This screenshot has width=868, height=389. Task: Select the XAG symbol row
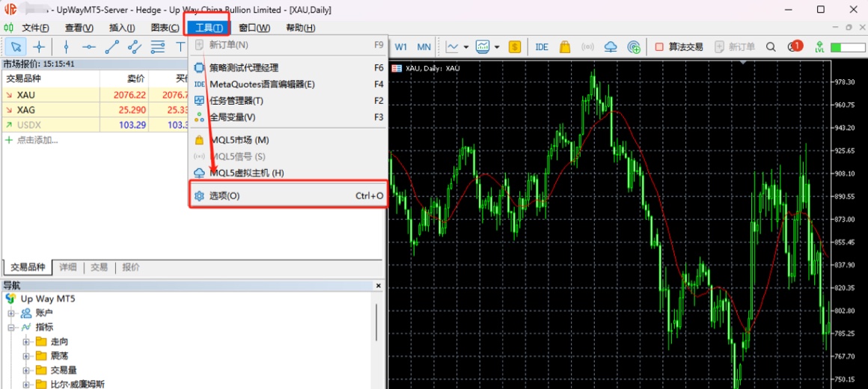pos(95,109)
